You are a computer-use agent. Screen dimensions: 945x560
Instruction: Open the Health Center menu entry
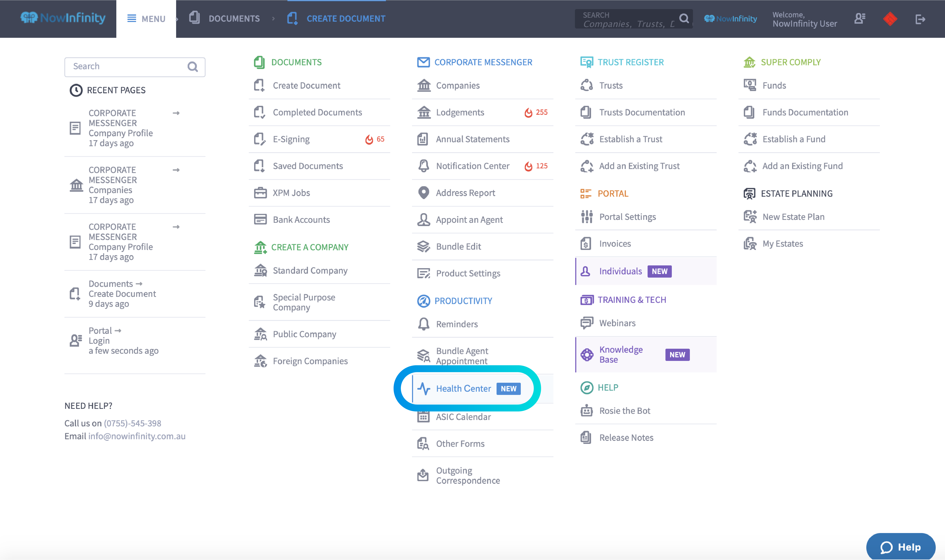tap(463, 388)
